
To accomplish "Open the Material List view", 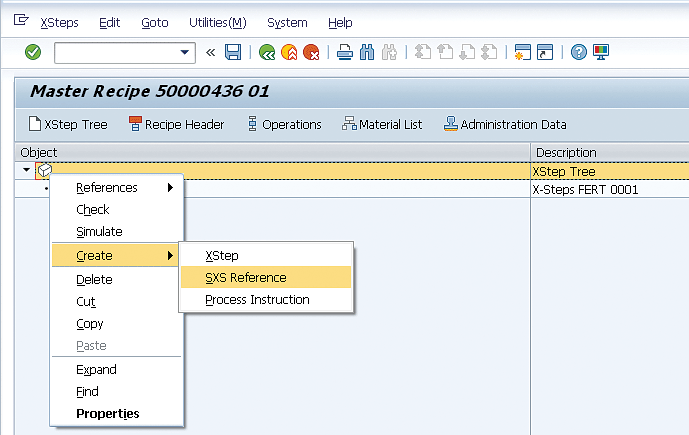I will pyautogui.click(x=382, y=125).
